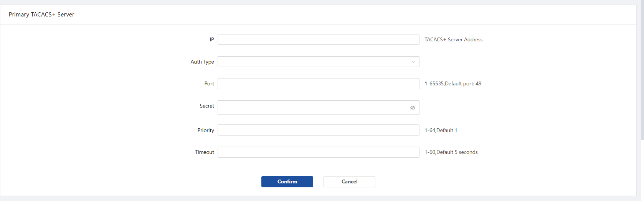Click the Primary TACACS+ Server heading
Viewport: 644px width, 201px height.
pos(41,15)
